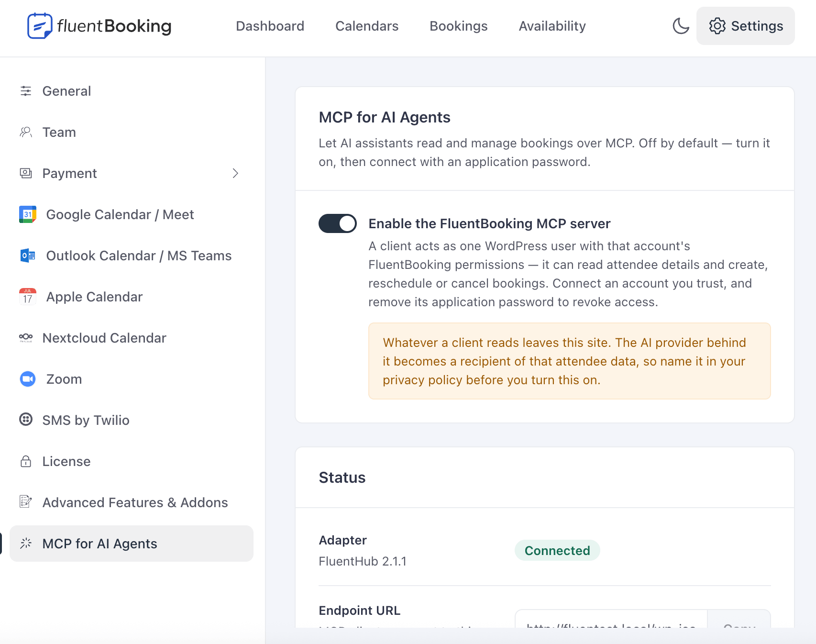
Task: Click the FluentHub 2.1.1 version text
Action: 363,561
